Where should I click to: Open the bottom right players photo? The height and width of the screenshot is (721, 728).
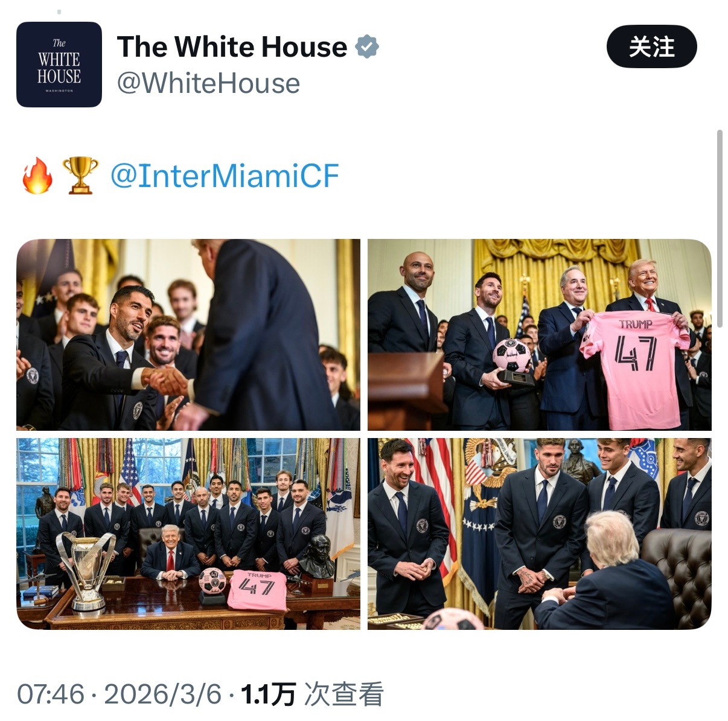coord(540,534)
